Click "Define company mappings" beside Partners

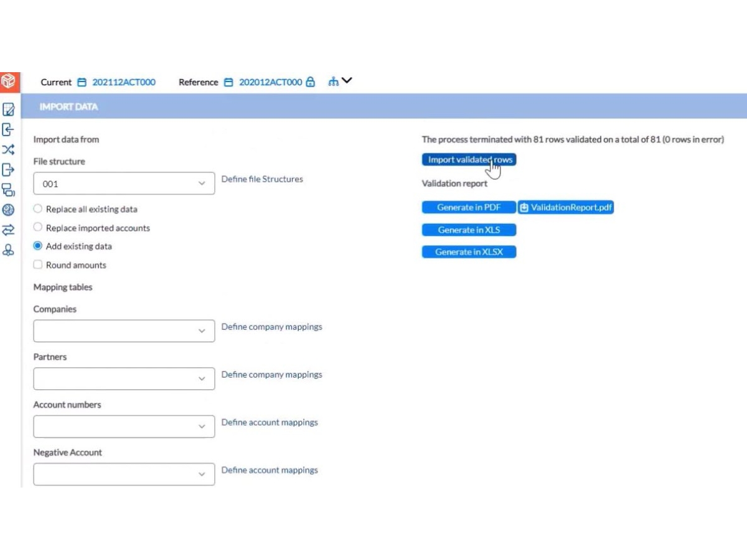pos(272,375)
